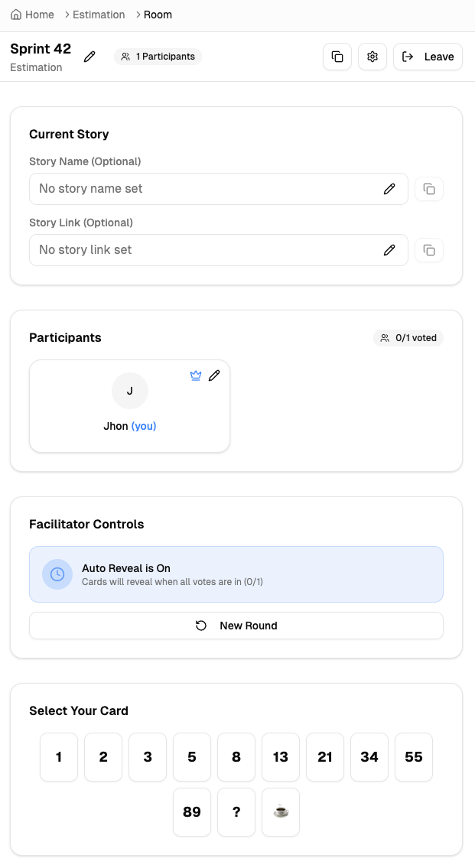Viewport: 475px width, 868px height.
Task: Go to Home in the breadcrumb
Action: click(33, 15)
